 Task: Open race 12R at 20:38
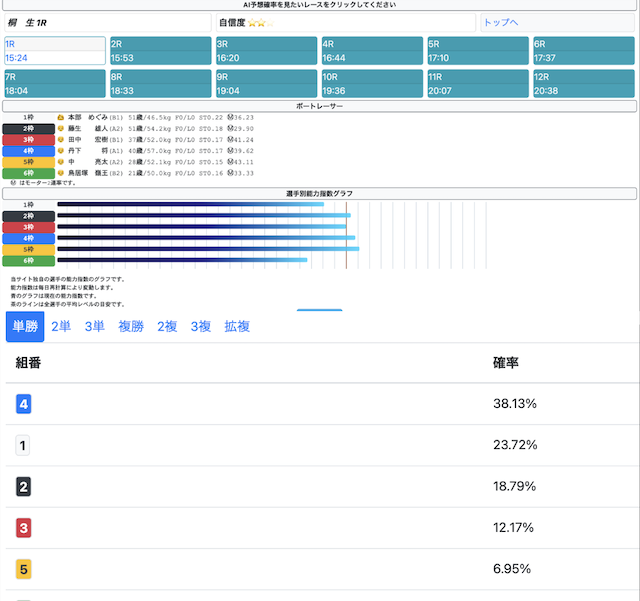[583, 83]
